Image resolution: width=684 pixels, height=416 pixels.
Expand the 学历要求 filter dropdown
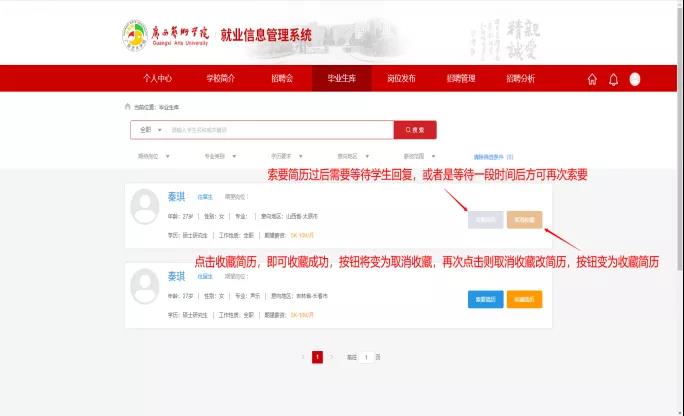pos(288,156)
